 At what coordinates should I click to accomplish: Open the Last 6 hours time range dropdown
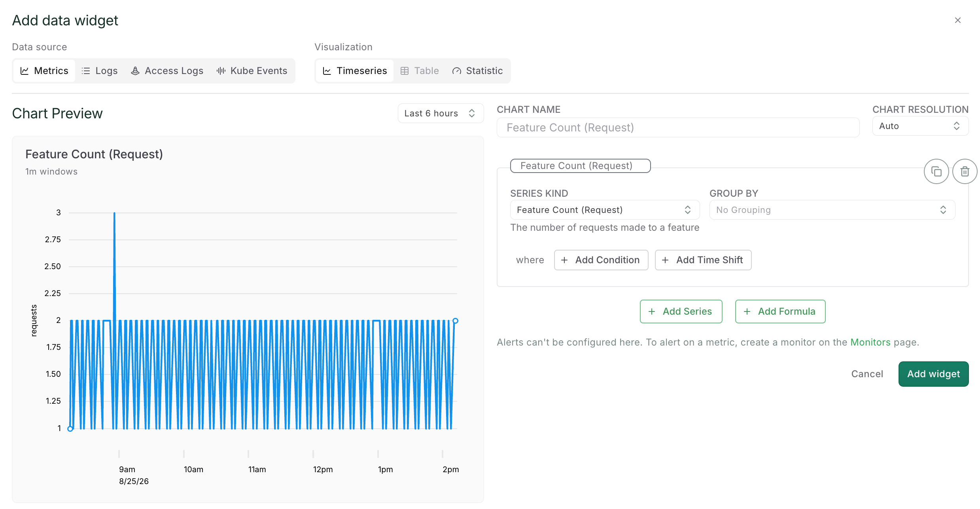click(x=441, y=113)
